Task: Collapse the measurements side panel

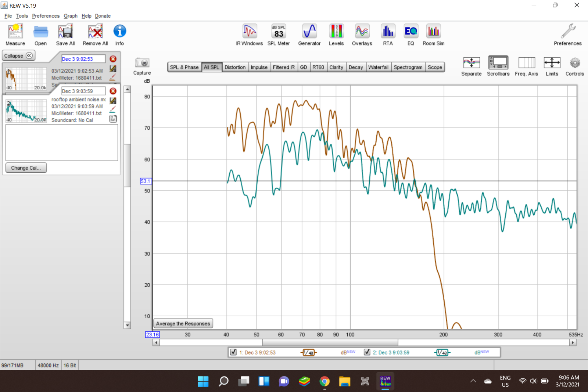Action: click(x=19, y=55)
